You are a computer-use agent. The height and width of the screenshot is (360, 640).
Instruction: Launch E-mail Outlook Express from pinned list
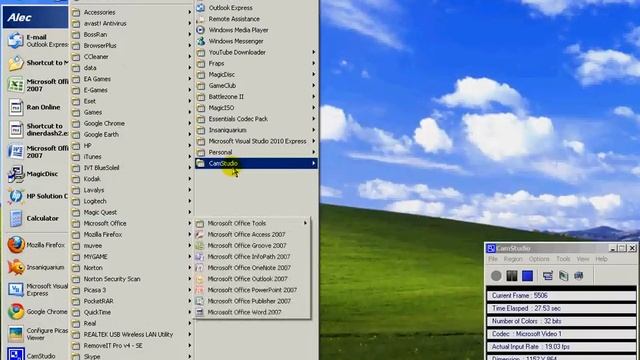(38, 40)
